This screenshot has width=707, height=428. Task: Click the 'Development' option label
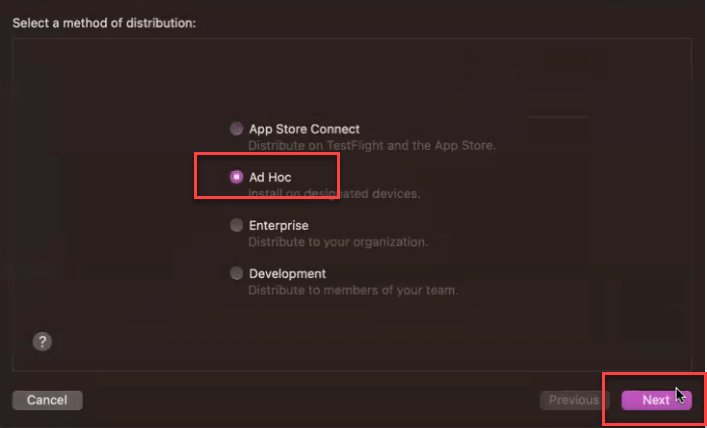pos(287,273)
